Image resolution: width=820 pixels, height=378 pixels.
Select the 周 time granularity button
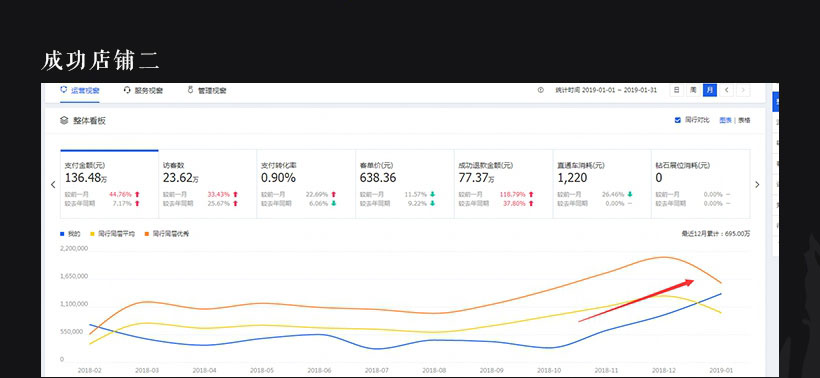[693, 90]
